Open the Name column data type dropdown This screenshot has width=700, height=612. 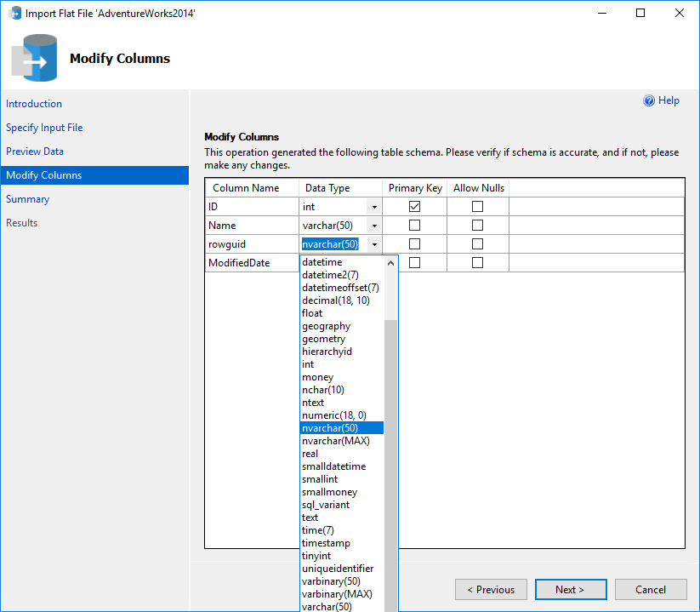pyautogui.click(x=374, y=226)
